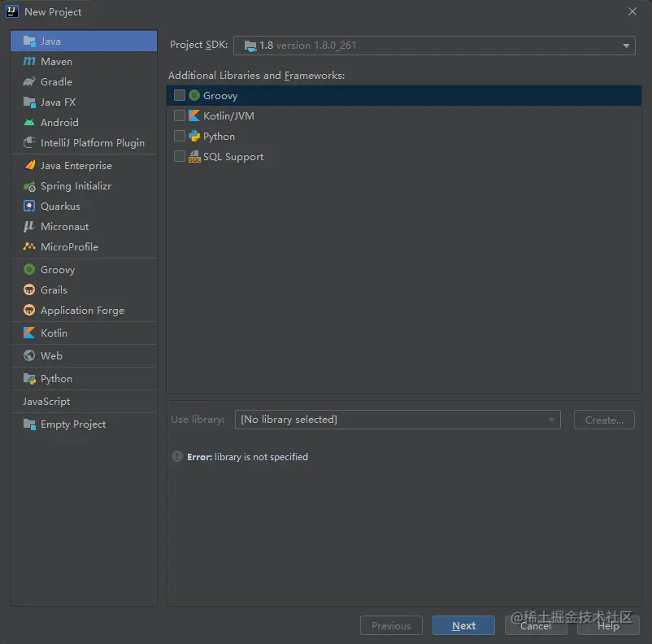
Task: Enable the Kotlin/JVM checkbox
Action: coord(179,115)
